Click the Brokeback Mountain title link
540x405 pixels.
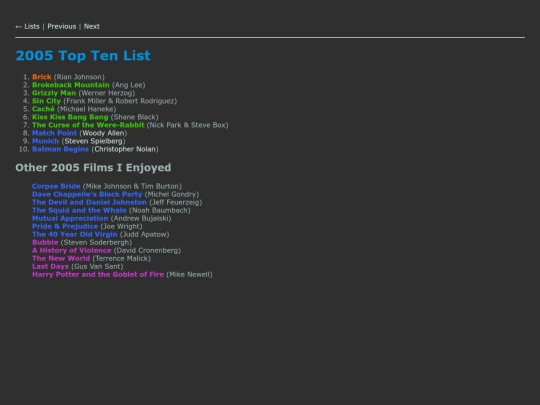(71, 85)
